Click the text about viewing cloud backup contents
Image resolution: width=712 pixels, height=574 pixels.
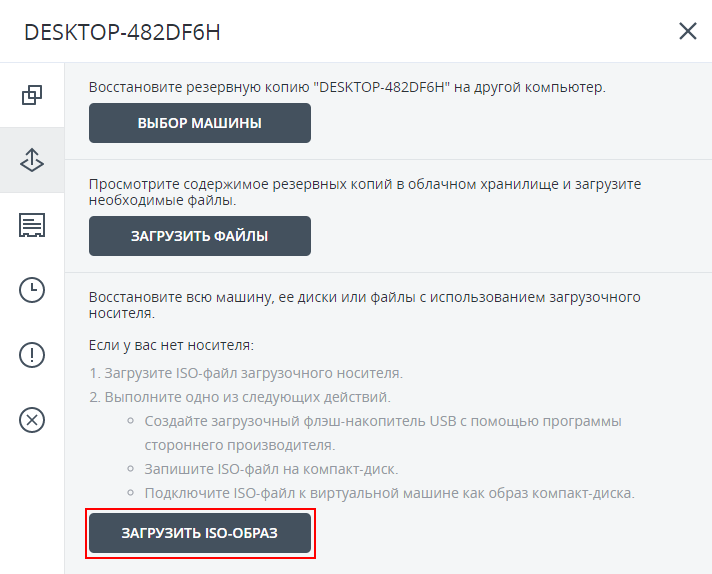(x=364, y=192)
